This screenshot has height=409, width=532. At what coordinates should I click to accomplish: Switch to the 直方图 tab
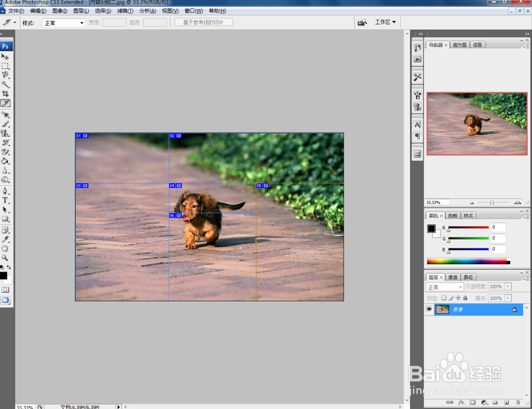point(460,45)
